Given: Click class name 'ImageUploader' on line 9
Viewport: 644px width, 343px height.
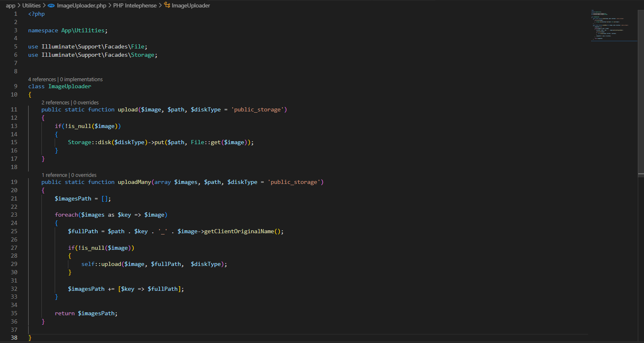Looking at the screenshot, I should pos(70,86).
